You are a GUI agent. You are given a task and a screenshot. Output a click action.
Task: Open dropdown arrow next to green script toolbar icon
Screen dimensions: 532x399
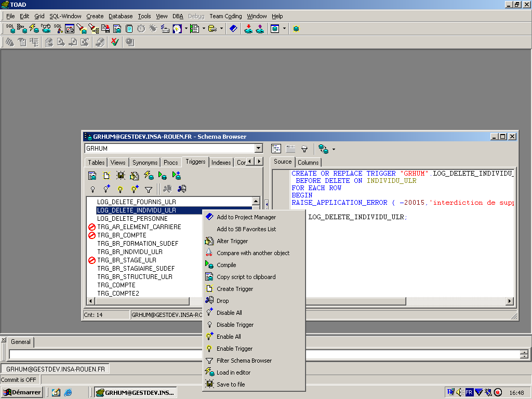(204, 29)
